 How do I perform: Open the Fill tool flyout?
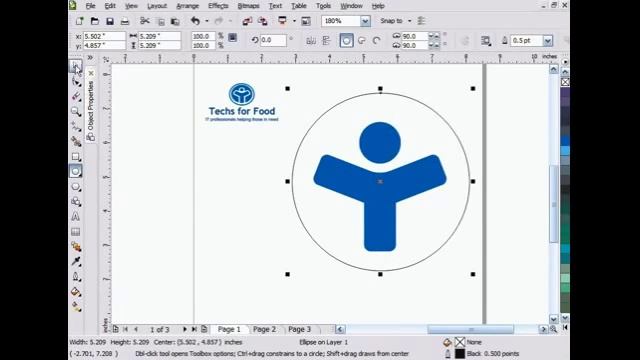tap(76, 292)
